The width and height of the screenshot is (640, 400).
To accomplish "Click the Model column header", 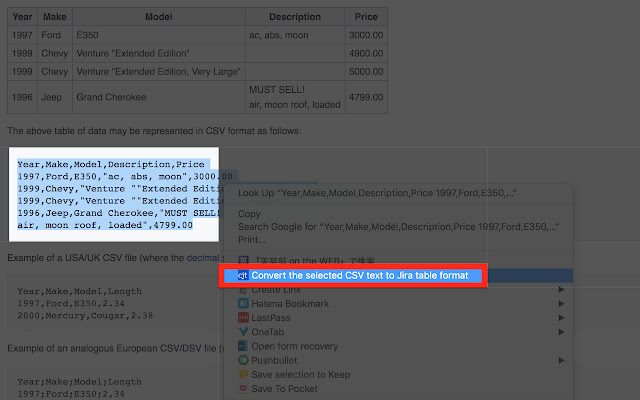I will coord(159,17).
